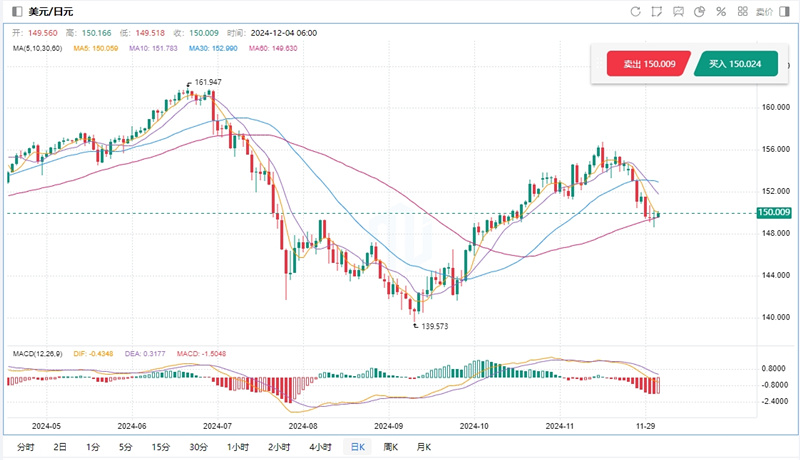The width and height of the screenshot is (800, 460).
Task: Toggle the right sidebar panel icon
Action: click(x=785, y=12)
